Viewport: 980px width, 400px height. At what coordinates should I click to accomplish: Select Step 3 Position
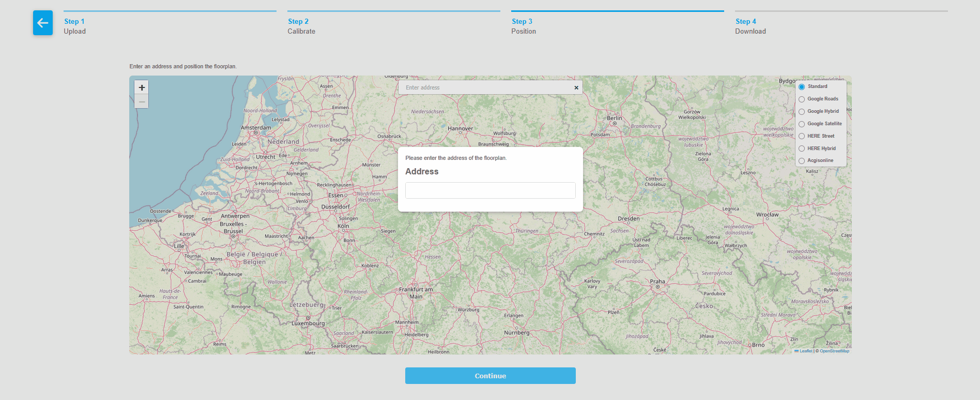(x=523, y=26)
